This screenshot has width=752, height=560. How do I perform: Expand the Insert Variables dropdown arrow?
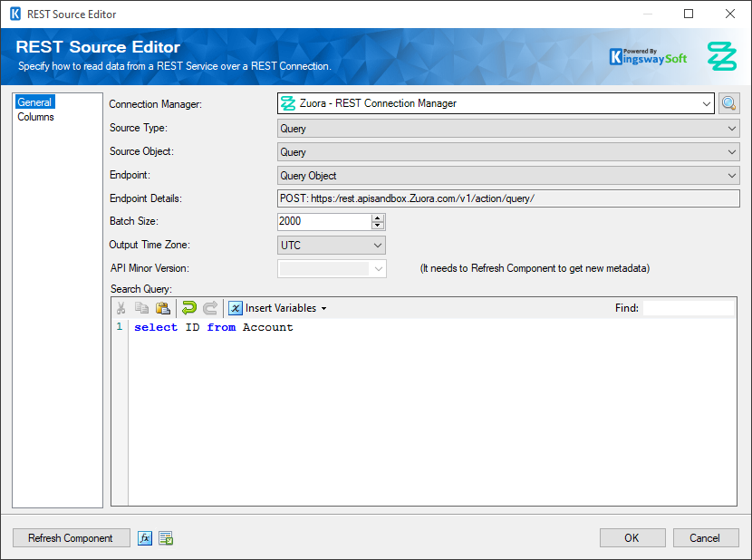click(x=324, y=309)
